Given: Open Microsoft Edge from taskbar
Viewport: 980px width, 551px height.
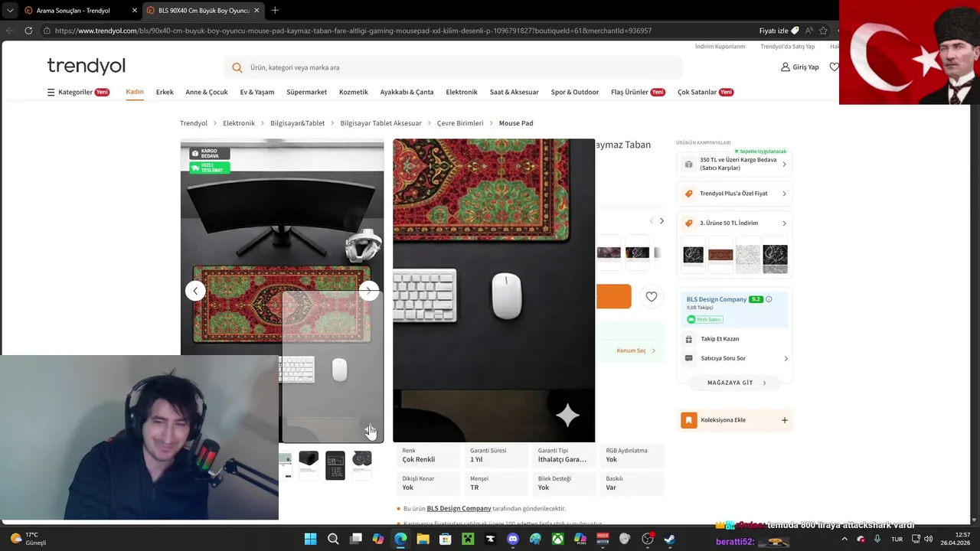Looking at the screenshot, I should point(400,539).
